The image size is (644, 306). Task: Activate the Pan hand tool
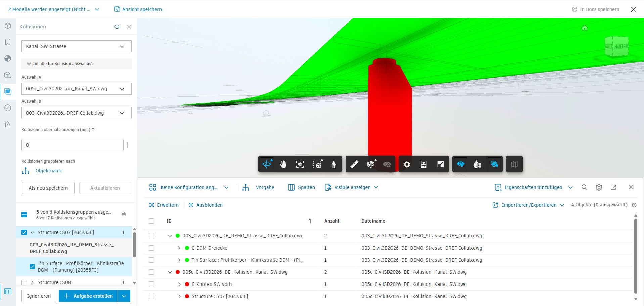283,164
